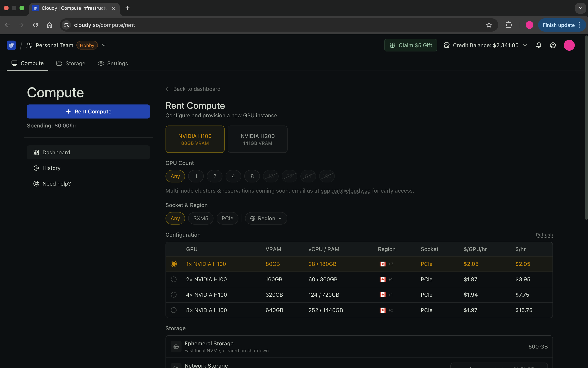
Task: Open the support lifebuoy icon in header
Action: click(x=553, y=45)
